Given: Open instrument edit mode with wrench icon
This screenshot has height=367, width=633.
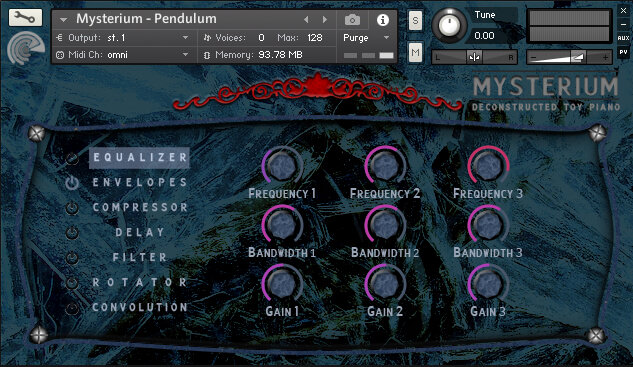Looking at the screenshot, I should pyautogui.click(x=25, y=17).
